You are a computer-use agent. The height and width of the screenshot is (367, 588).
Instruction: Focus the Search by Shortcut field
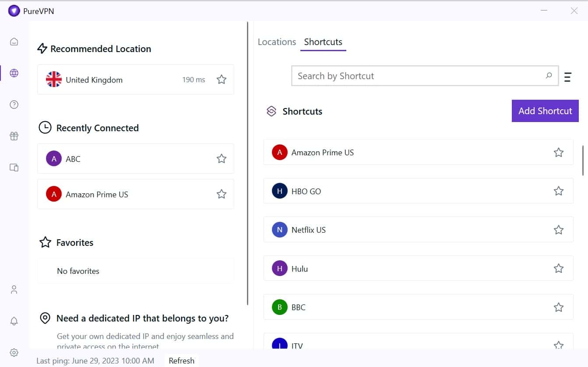coord(425,76)
